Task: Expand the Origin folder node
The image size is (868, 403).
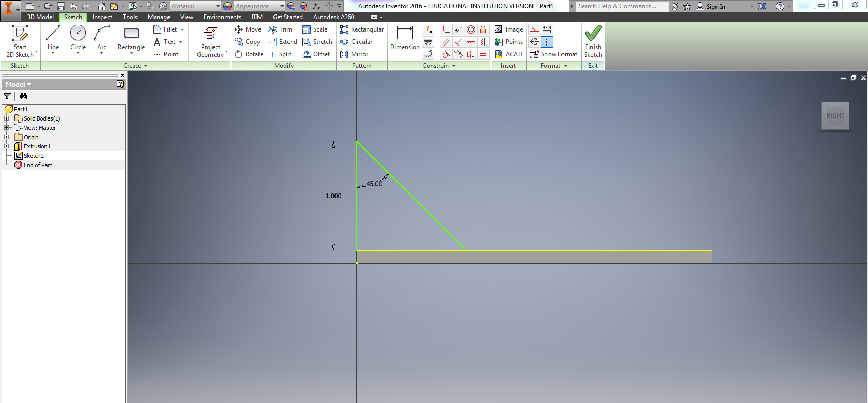Action: (x=7, y=137)
